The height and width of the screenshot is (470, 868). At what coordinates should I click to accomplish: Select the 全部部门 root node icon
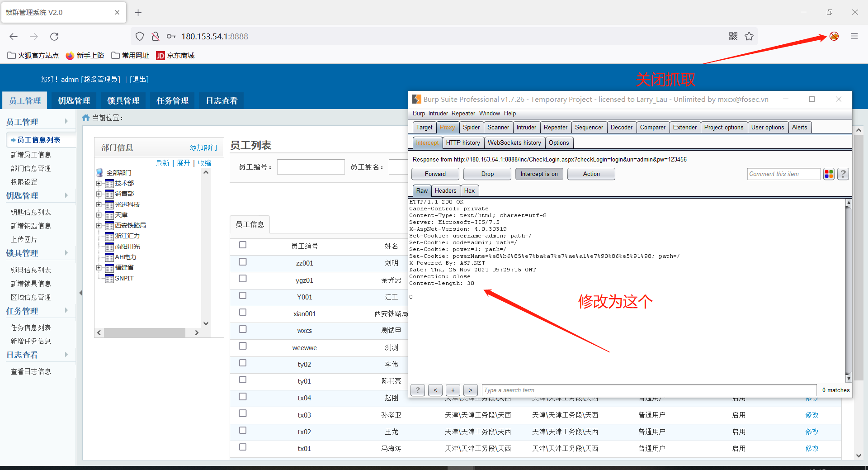pos(99,173)
